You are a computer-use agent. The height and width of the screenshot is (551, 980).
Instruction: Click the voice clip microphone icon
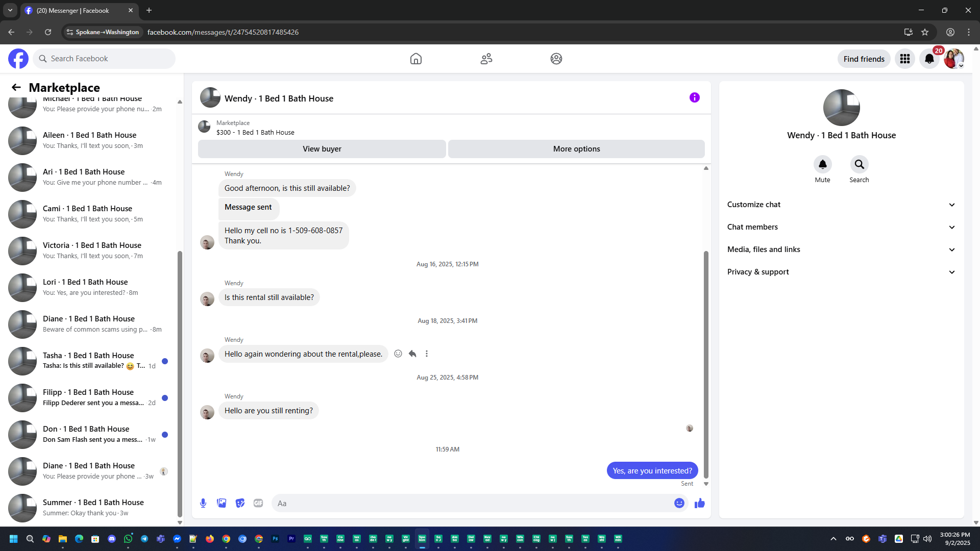(x=203, y=503)
